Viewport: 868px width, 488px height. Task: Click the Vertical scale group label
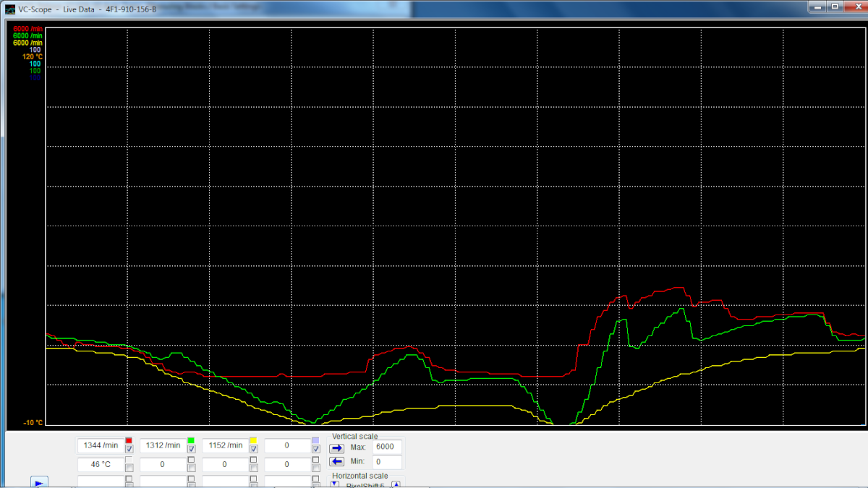coord(354,436)
